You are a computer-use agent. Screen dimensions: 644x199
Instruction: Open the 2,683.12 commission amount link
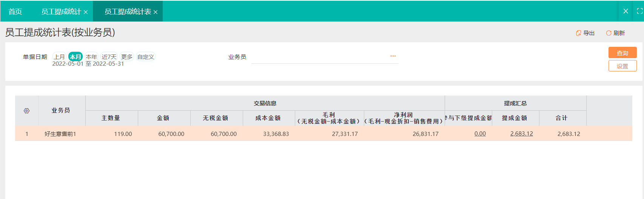[522, 134]
